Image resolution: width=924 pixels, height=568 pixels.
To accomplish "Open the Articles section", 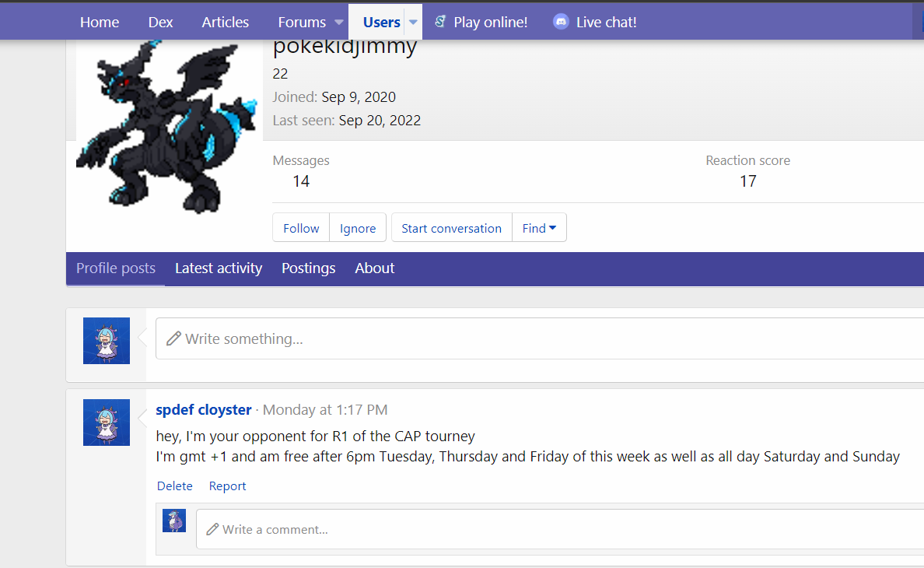I will (225, 23).
